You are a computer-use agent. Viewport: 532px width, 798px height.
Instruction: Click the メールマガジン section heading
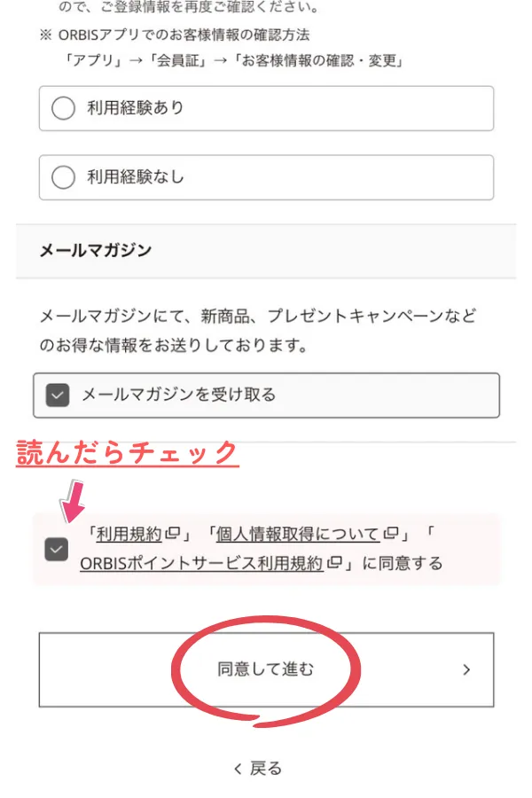click(x=95, y=250)
